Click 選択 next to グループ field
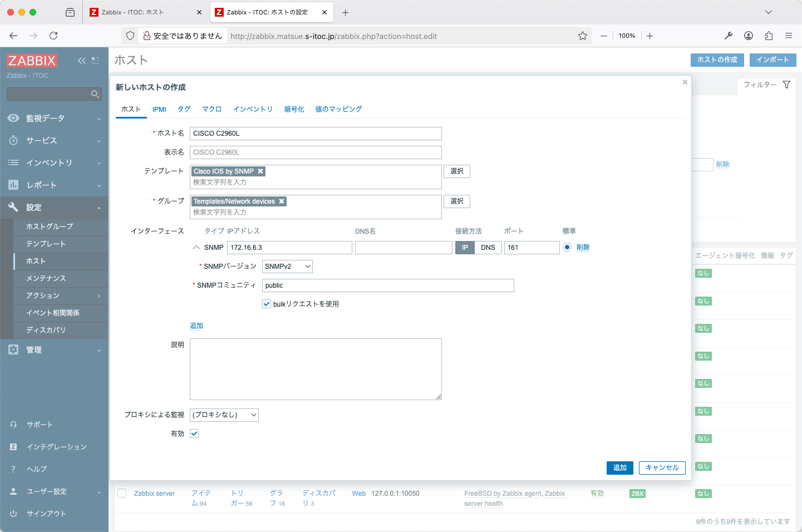802x532 pixels. click(x=457, y=201)
